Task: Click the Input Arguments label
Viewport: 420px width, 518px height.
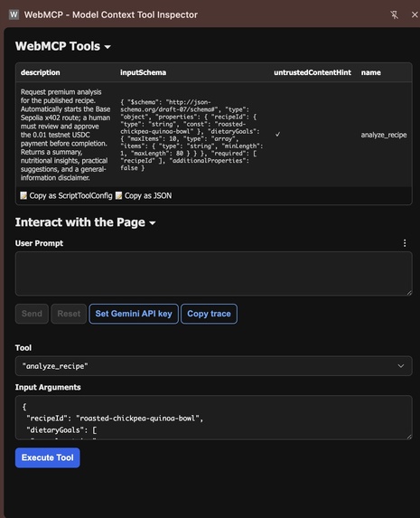Action: click(x=48, y=387)
